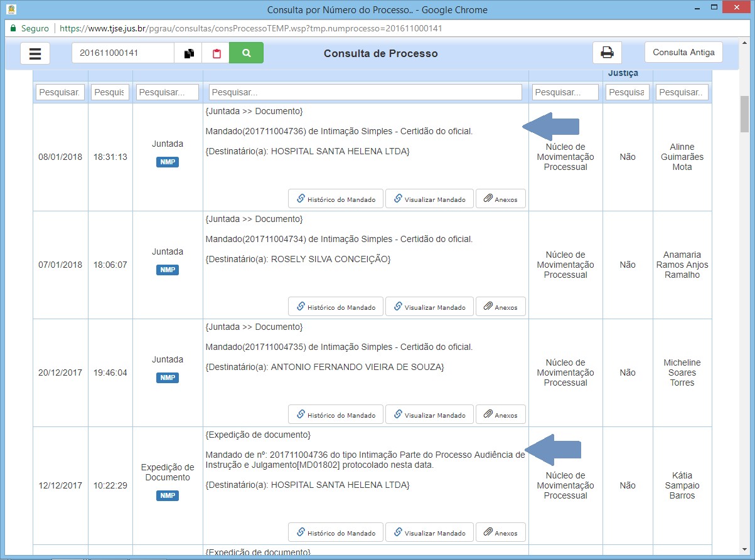Open the hamburger menu icon
This screenshot has height=560, width=755.
pyautogui.click(x=35, y=53)
